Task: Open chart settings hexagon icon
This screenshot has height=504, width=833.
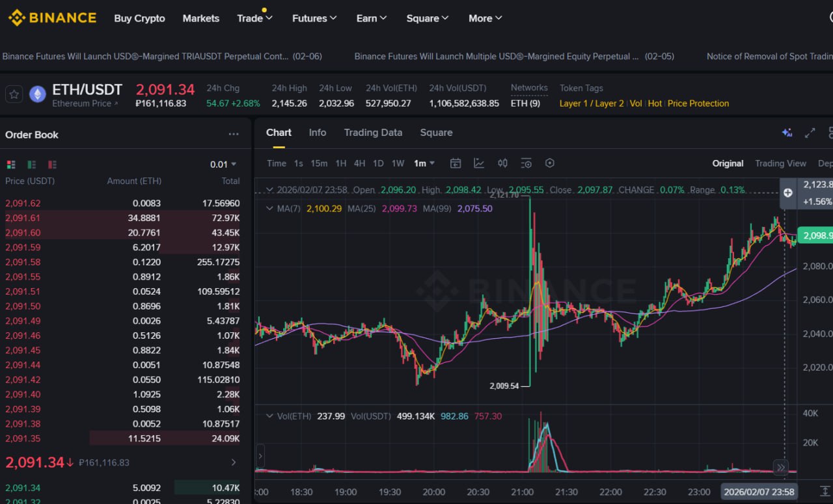Action: [550, 163]
